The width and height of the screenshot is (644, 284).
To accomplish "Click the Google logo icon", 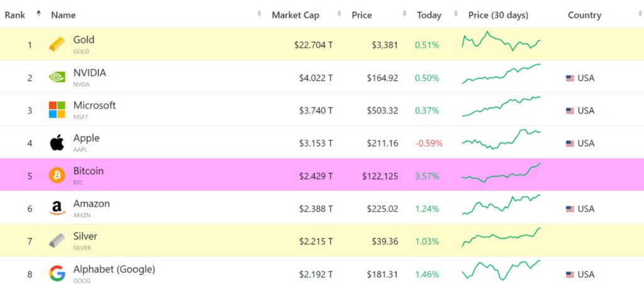I will point(57,273).
